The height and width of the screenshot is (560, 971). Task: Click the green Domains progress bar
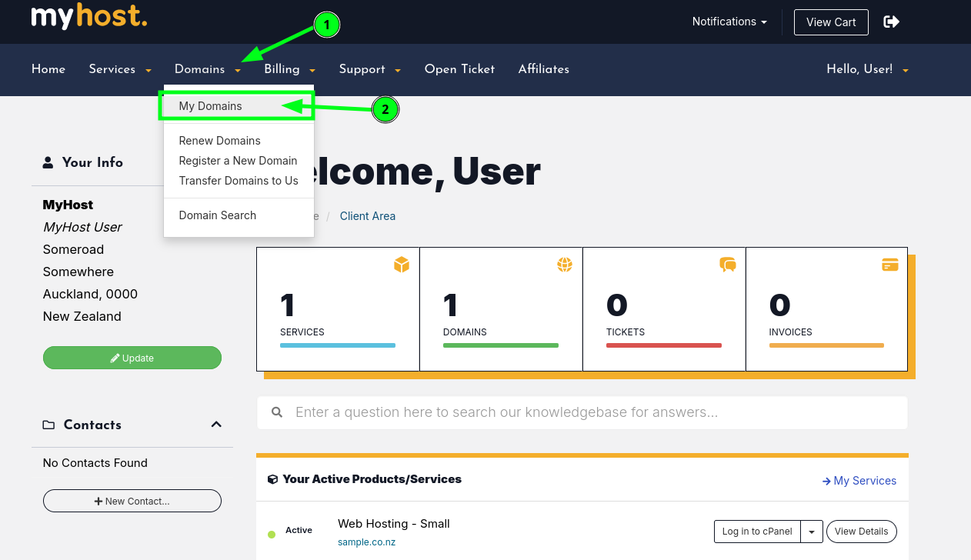click(x=500, y=345)
